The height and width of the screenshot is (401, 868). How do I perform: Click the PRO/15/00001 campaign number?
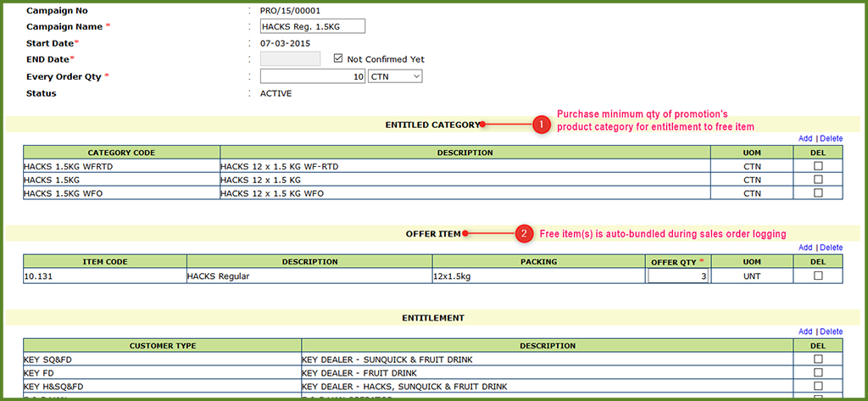point(290,10)
